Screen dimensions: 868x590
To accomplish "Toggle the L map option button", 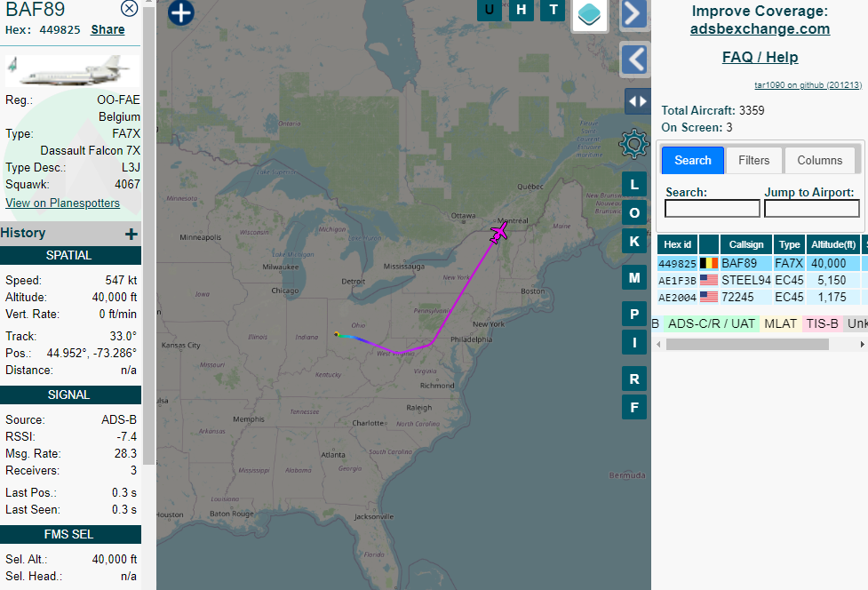I will pyautogui.click(x=634, y=184).
